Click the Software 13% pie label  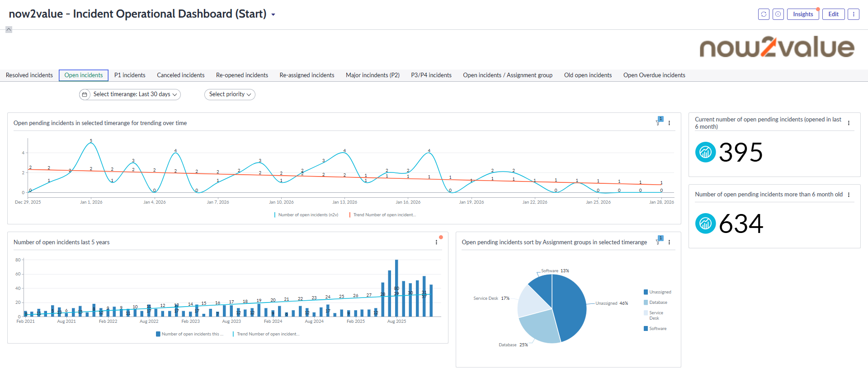pos(555,271)
